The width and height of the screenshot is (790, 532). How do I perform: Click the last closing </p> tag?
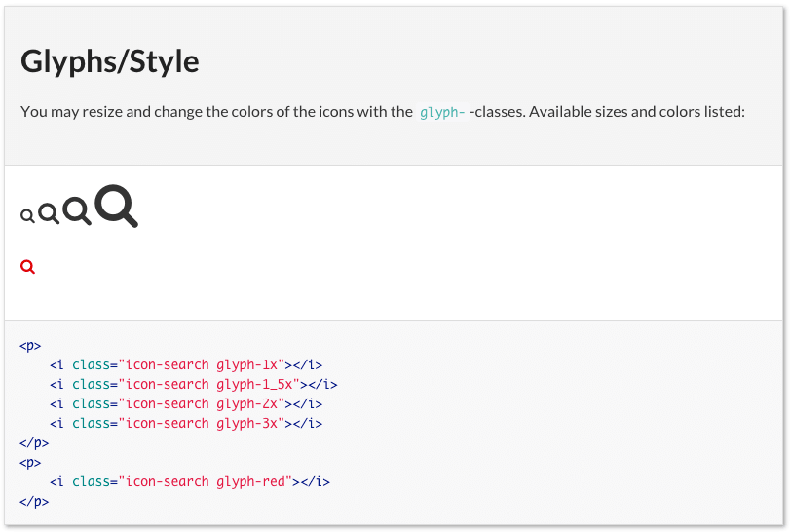[34, 502]
